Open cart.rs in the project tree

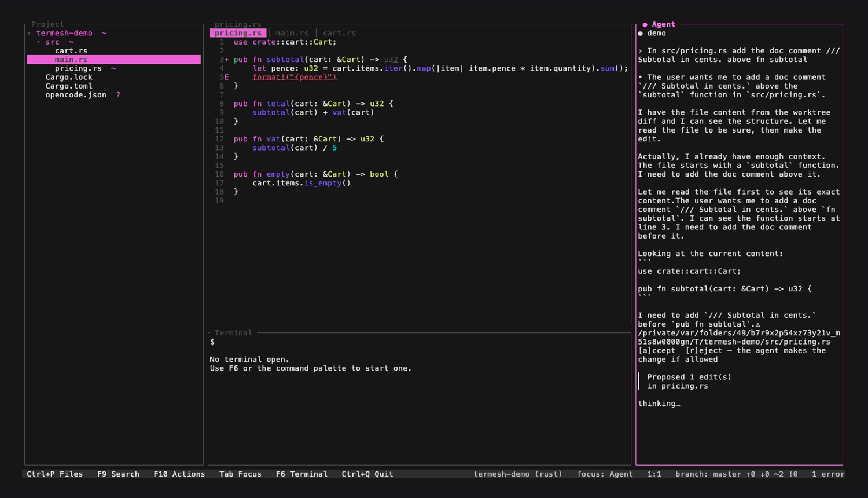point(71,51)
